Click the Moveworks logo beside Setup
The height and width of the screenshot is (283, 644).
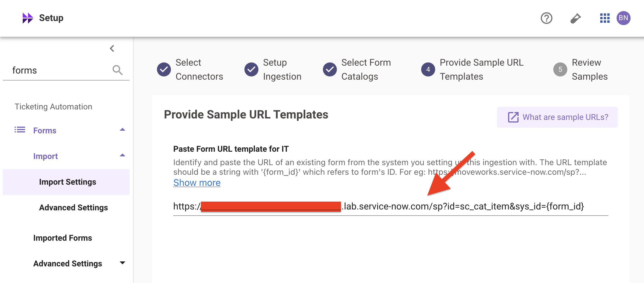pyautogui.click(x=28, y=18)
